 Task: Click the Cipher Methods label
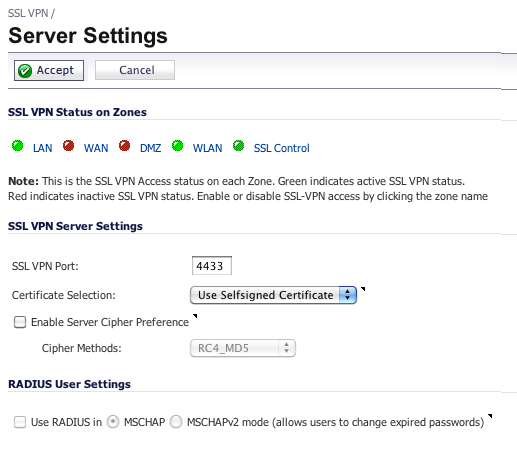82,348
